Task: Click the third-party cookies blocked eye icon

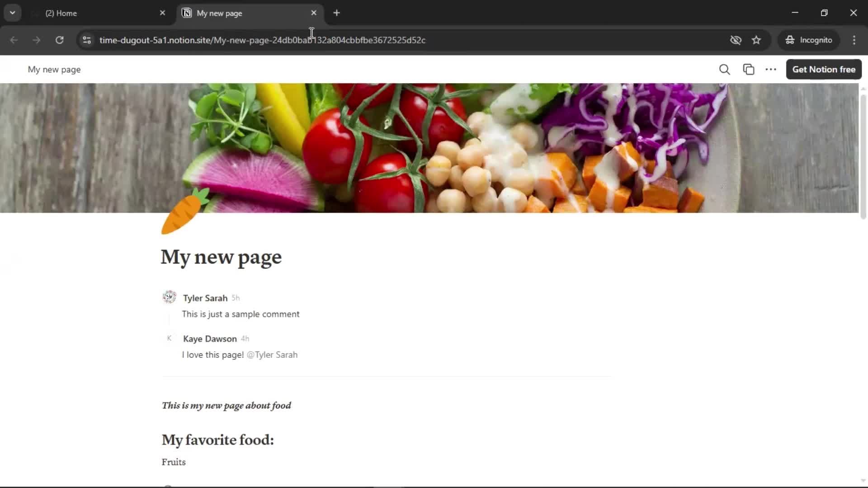Action: 736,40
